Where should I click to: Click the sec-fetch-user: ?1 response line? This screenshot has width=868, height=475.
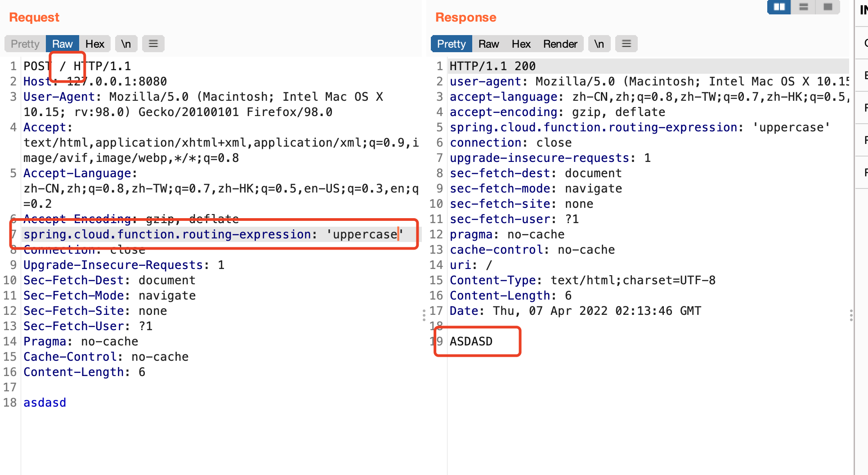515,219
